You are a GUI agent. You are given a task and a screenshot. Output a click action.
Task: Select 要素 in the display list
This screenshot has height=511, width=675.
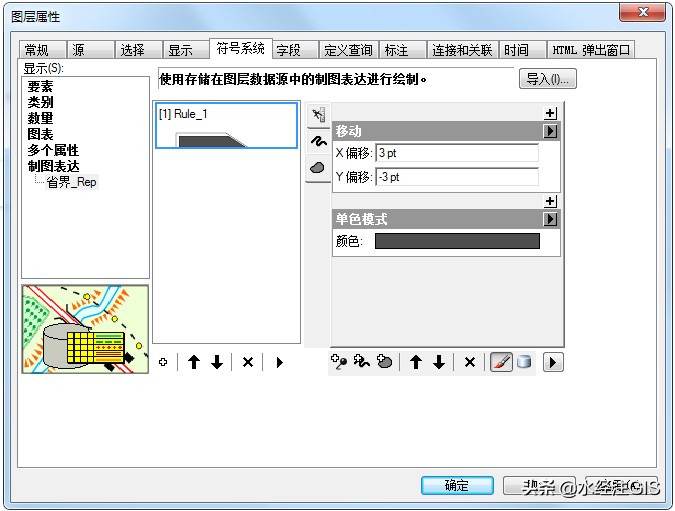(40, 87)
